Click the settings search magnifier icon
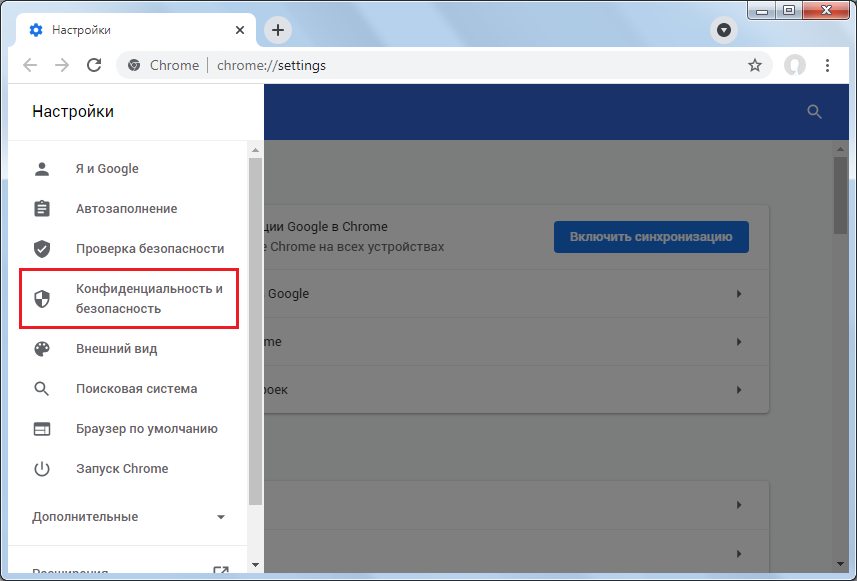The image size is (857, 581). [814, 111]
